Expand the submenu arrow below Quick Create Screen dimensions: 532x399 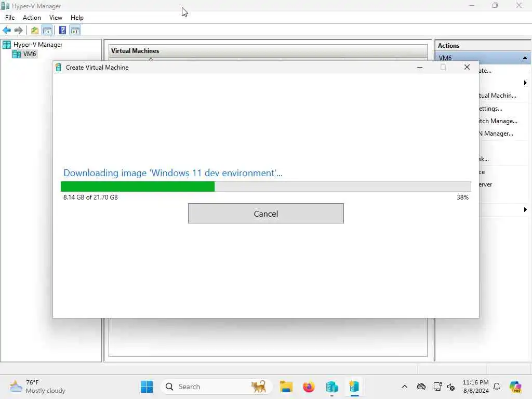pyautogui.click(x=525, y=83)
